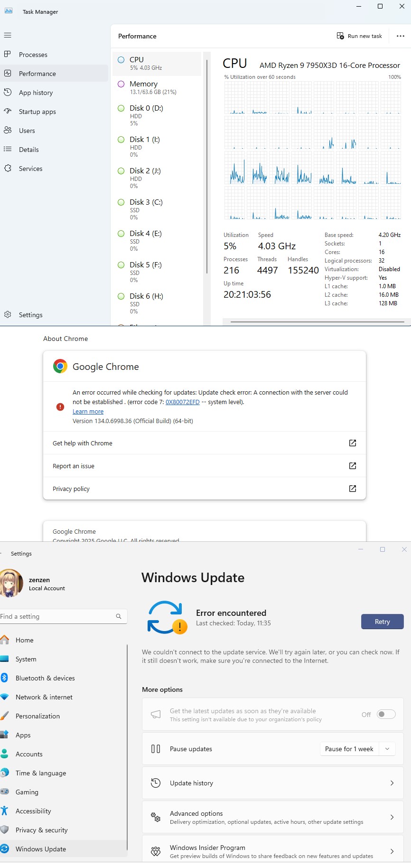Open the Task Manager hamburger navigation menu
Image resolution: width=411 pixels, height=868 pixels.
pyautogui.click(x=8, y=35)
